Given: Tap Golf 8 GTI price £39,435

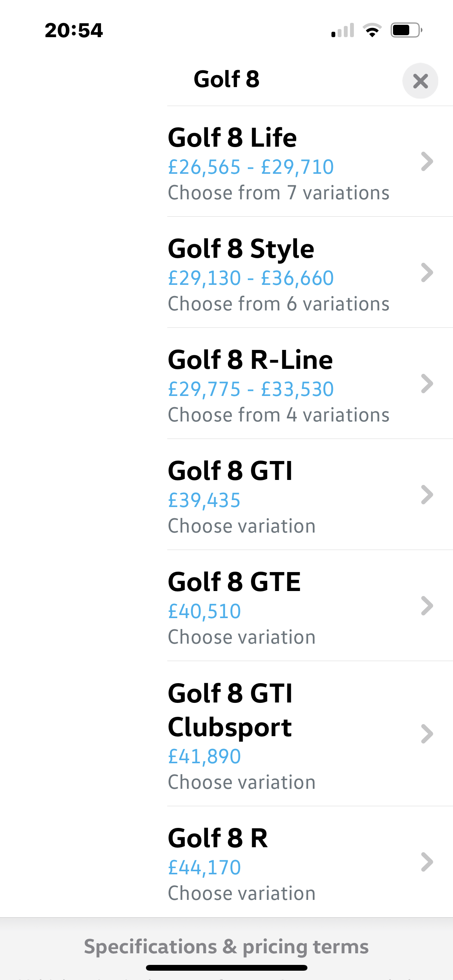Looking at the screenshot, I should coord(204,500).
